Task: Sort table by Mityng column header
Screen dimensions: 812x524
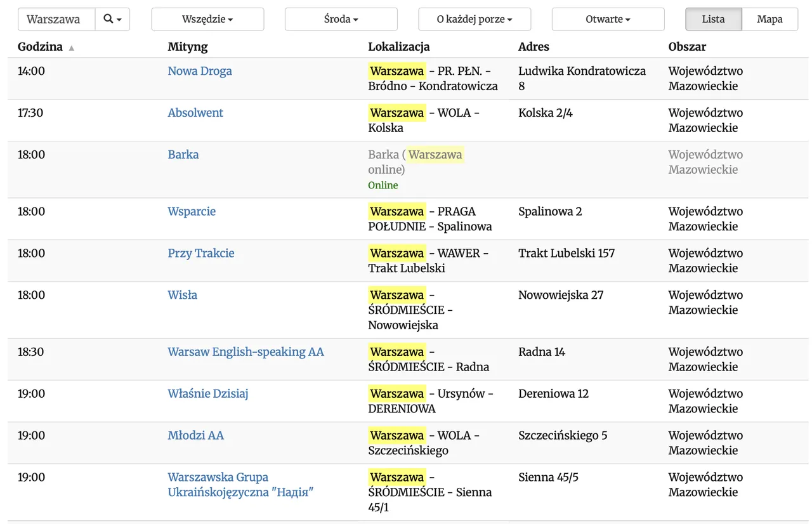Action: point(187,46)
